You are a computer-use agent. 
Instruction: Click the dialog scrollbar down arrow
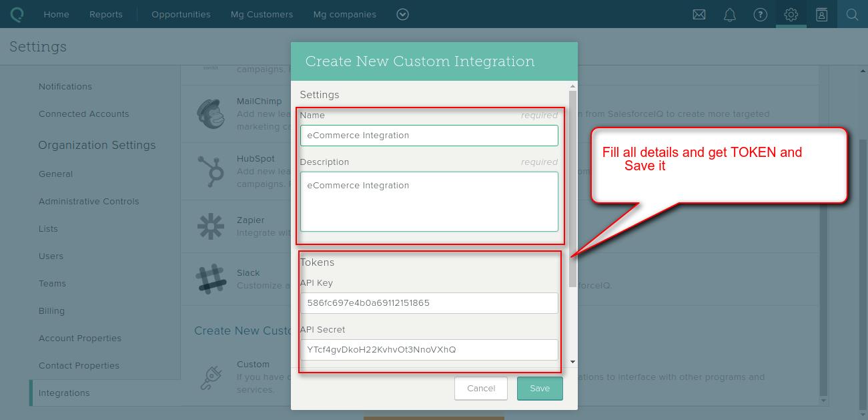click(x=572, y=362)
